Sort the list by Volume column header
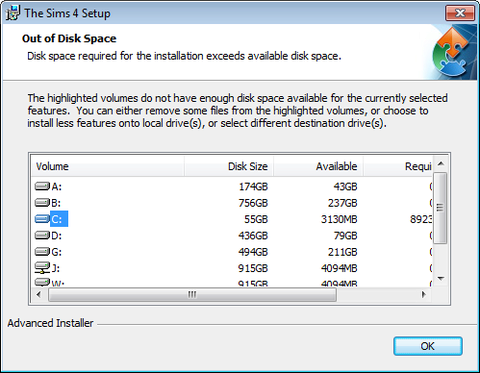This screenshot has height=373, width=480. point(108,166)
